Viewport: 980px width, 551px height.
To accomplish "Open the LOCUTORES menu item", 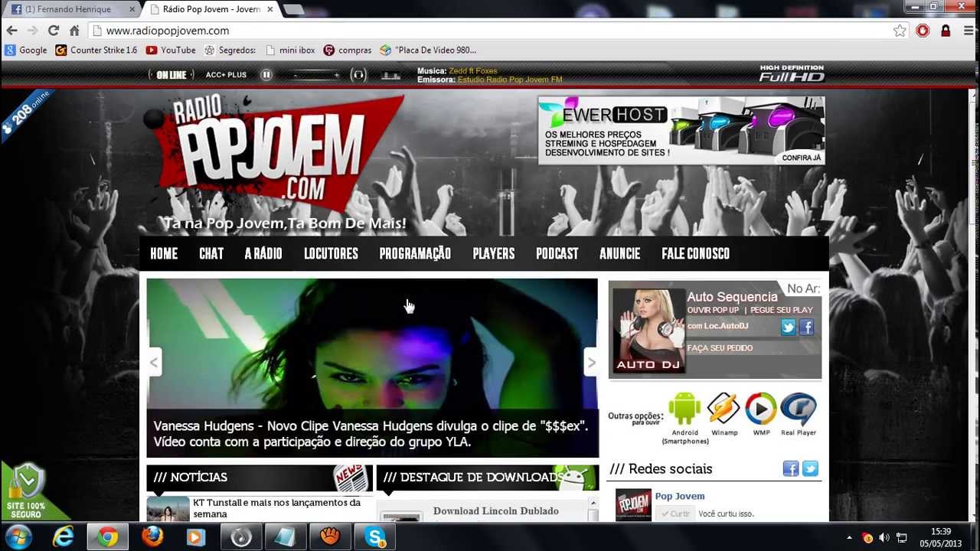I will [331, 253].
